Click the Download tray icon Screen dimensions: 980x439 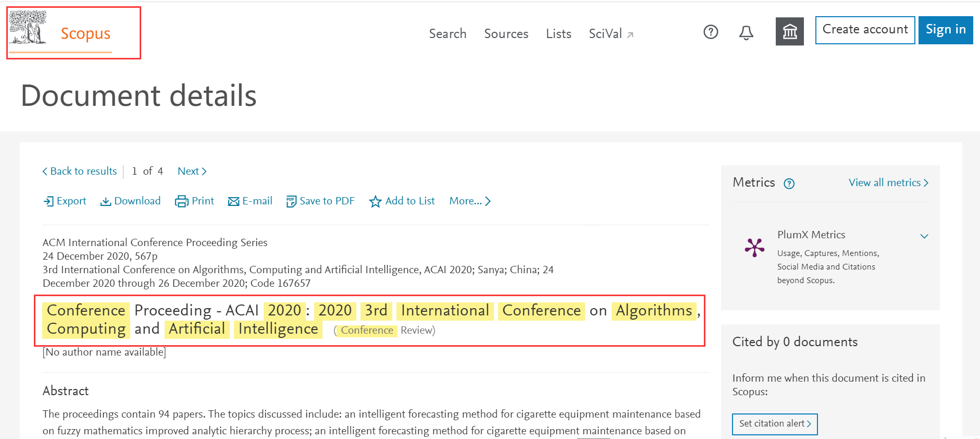point(106,201)
